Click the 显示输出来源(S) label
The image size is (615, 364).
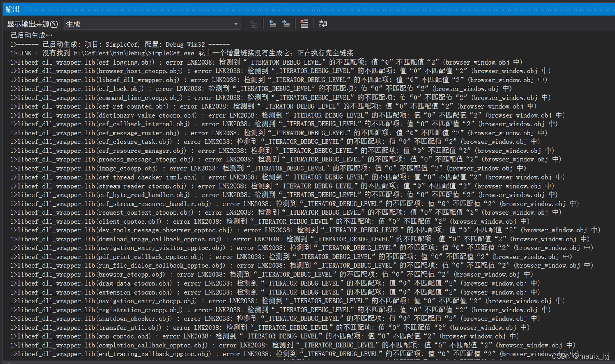33,24
